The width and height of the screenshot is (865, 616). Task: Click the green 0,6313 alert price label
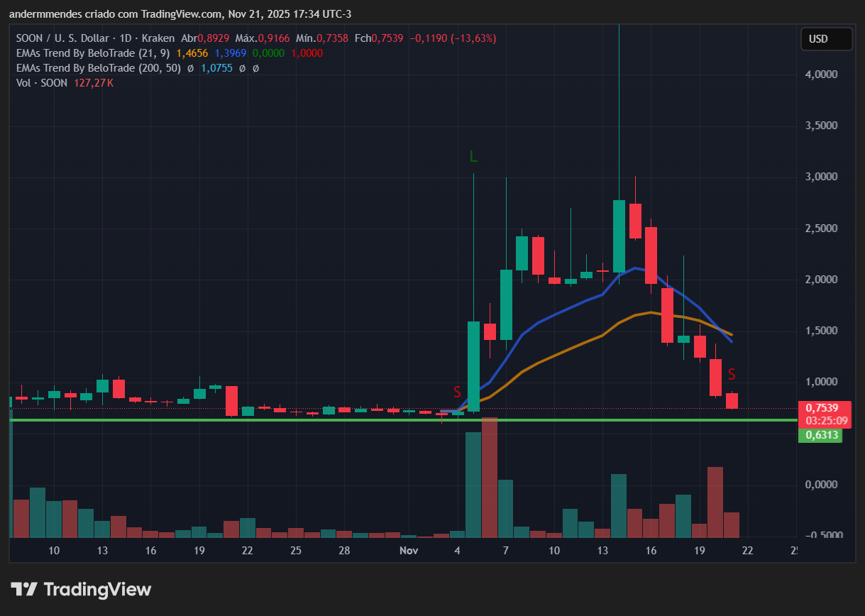pos(820,434)
